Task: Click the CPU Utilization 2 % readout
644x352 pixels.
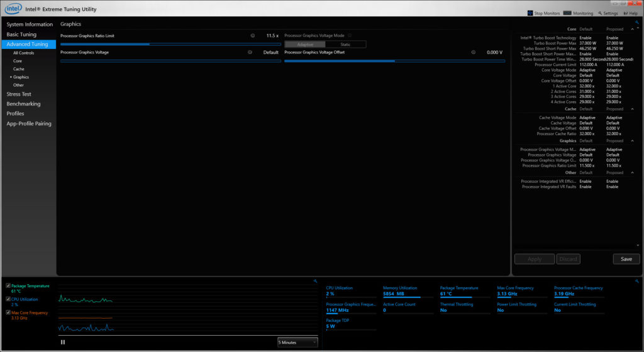Action: click(x=351, y=291)
